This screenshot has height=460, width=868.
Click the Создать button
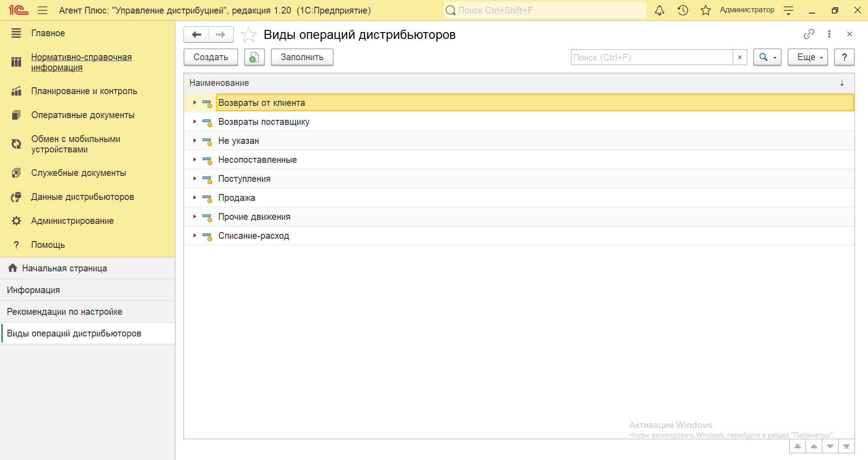211,57
